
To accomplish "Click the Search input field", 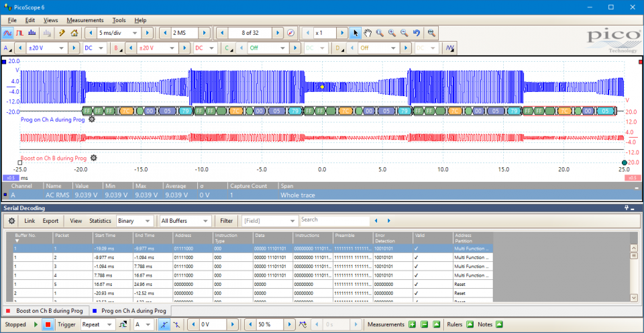I will [335, 220].
